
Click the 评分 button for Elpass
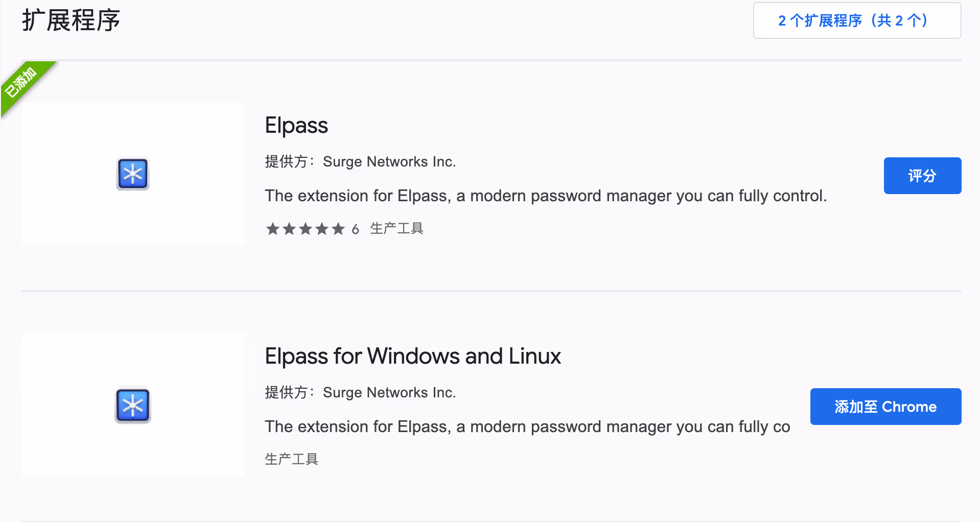click(x=922, y=176)
